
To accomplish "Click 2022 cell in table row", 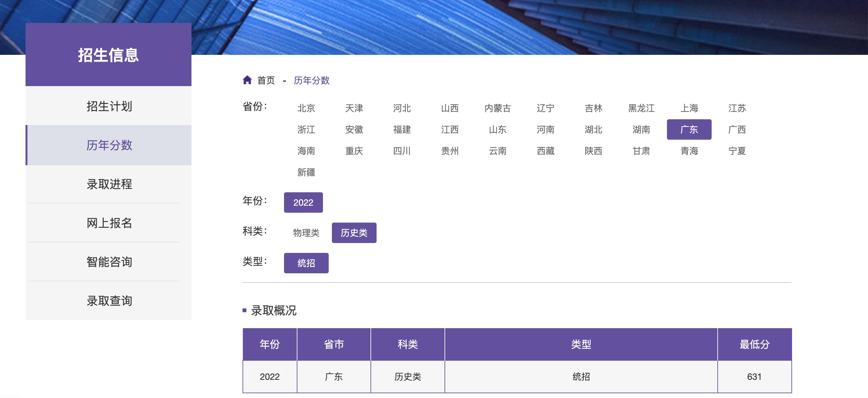I will [270, 376].
